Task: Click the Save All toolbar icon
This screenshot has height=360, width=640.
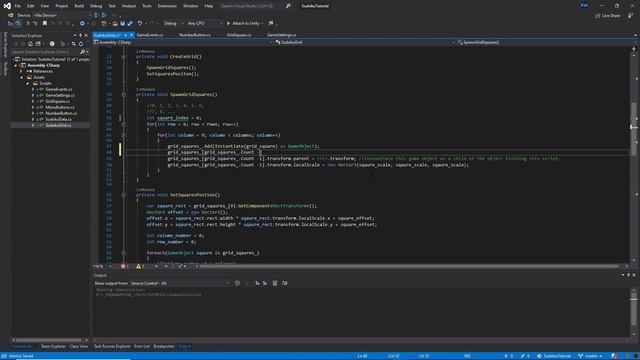Action: (x=130, y=23)
